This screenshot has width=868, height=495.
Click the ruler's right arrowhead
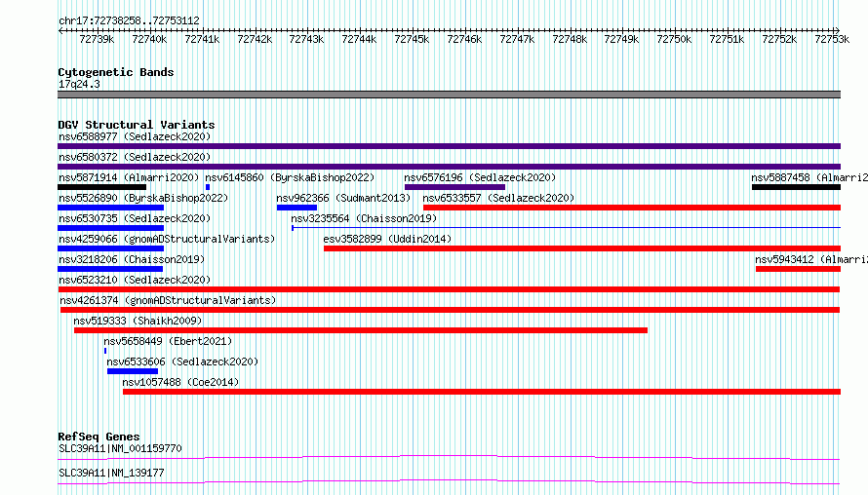tap(838, 30)
